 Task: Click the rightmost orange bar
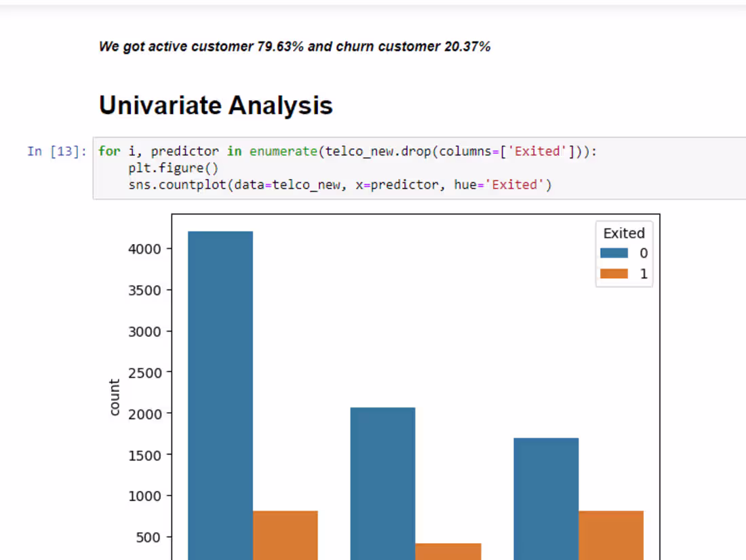[x=610, y=536]
